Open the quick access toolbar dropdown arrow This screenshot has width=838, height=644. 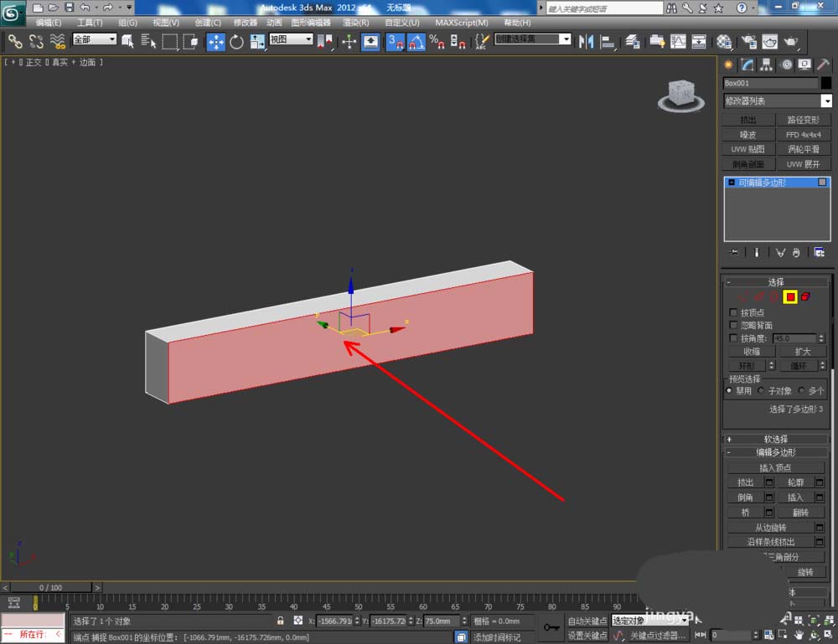[x=129, y=8]
